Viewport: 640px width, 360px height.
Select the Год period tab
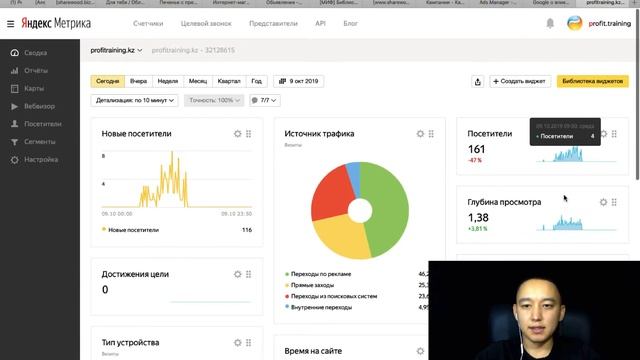(256, 81)
